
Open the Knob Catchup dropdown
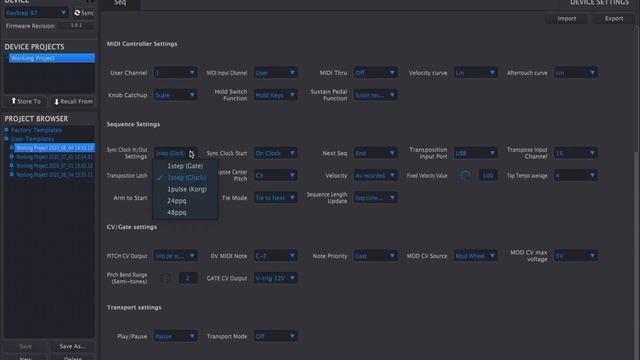[175, 95]
